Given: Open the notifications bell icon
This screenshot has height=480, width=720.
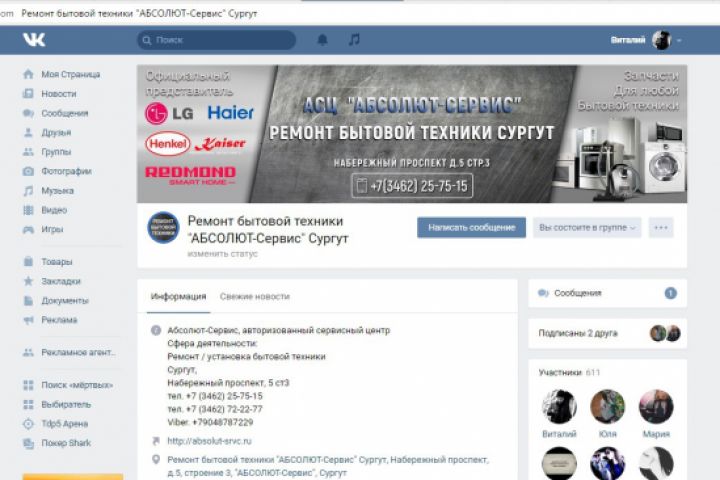Looking at the screenshot, I should pyautogui.click(x=323, y=40).
